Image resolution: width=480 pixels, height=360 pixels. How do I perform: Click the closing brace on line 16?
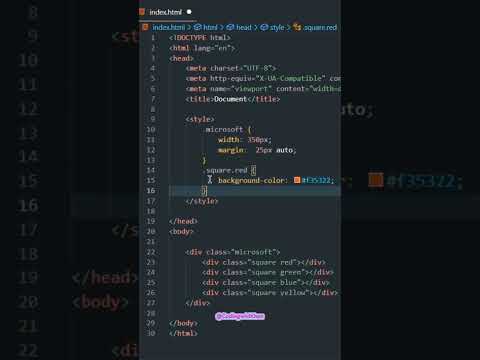tap(204, 191)
